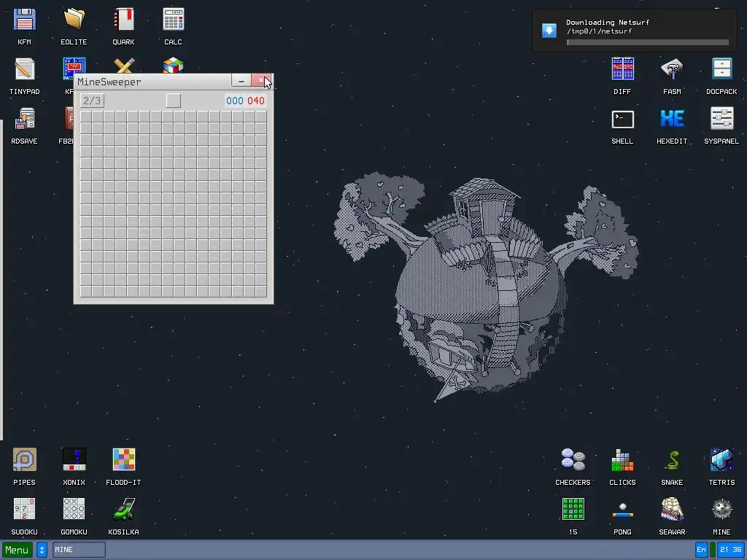Launch the 15 puzzle game icon
Viewport: 747px width, 560px height.
click(573, 510)
